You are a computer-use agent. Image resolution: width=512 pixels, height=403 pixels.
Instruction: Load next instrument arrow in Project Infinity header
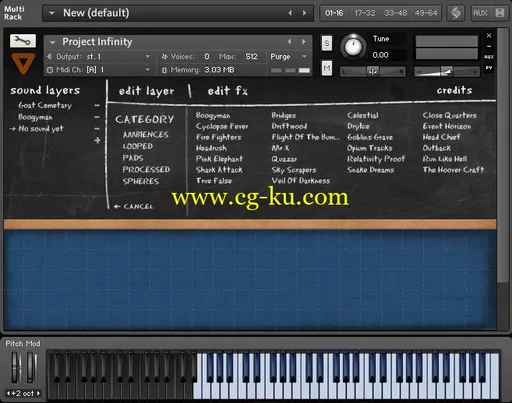pyautogui.click(x=303, y=42)
